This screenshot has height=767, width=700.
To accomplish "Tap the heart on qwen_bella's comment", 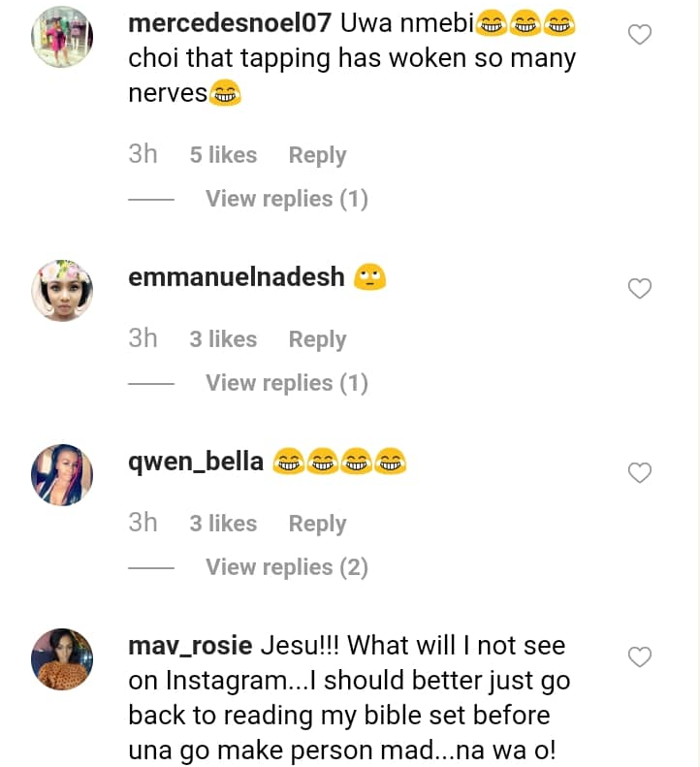I will [x=640, y=473].
